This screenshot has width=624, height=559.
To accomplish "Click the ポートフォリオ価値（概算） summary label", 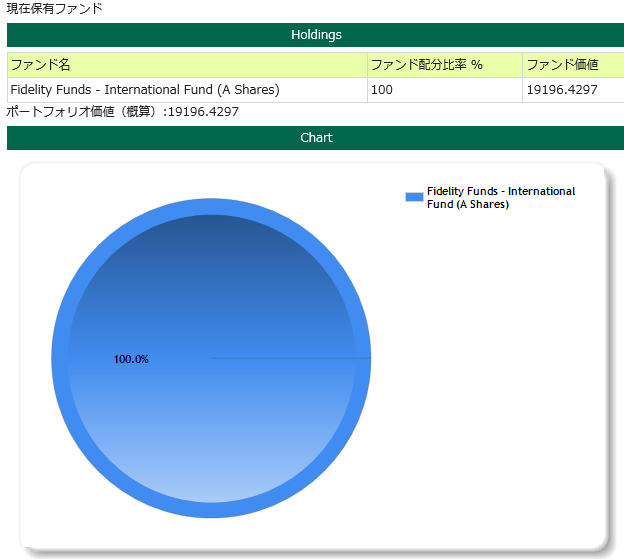I will 82,111.
